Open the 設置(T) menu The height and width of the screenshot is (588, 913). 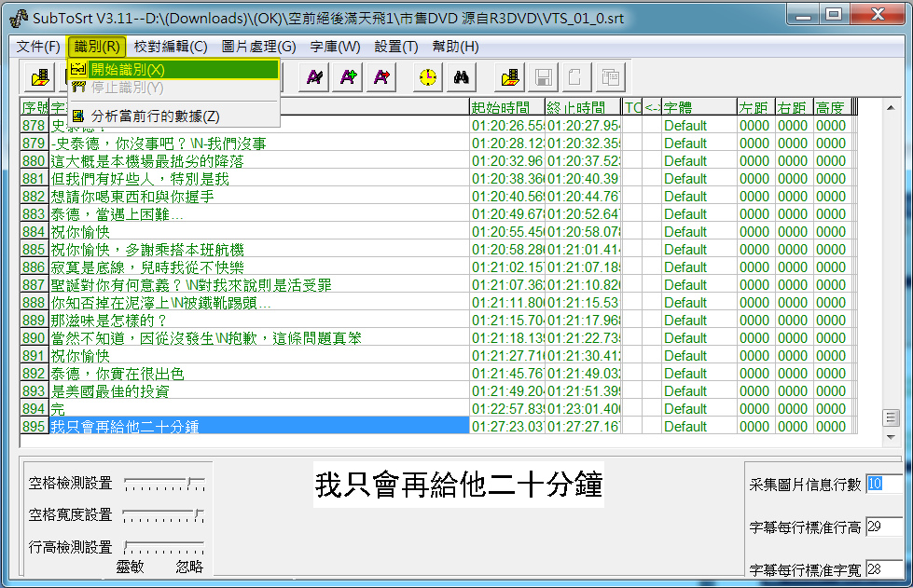(x=396, y=47)
